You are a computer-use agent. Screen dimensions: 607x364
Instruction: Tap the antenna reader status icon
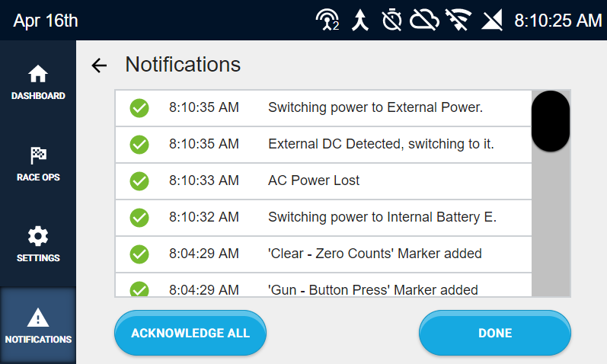coord(327,20)
